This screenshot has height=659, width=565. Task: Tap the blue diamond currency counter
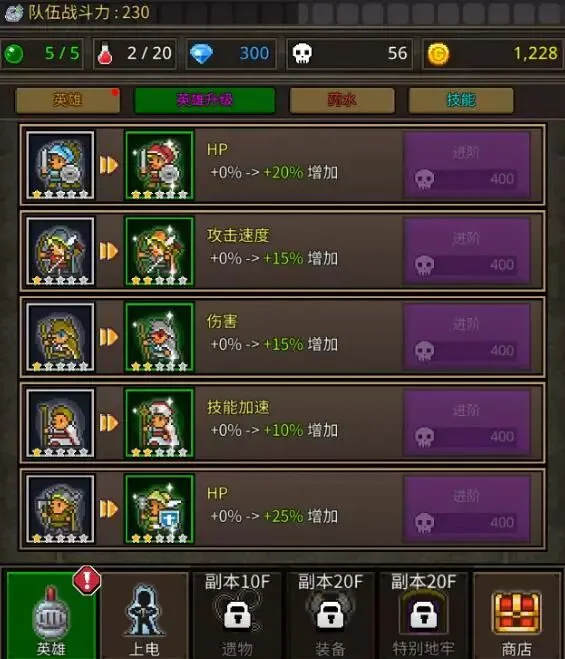(231, 54)
